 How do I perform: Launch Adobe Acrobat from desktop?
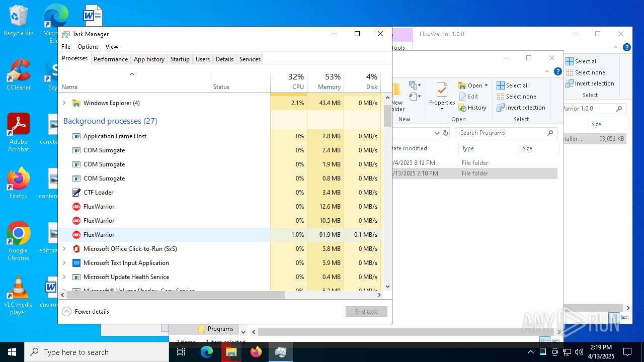18,132
